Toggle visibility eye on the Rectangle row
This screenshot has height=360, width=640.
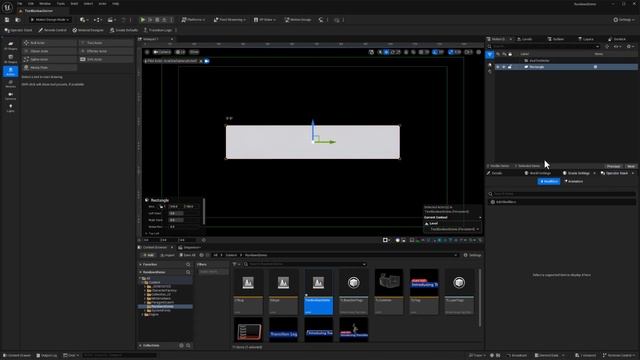(x=498, y=67)
